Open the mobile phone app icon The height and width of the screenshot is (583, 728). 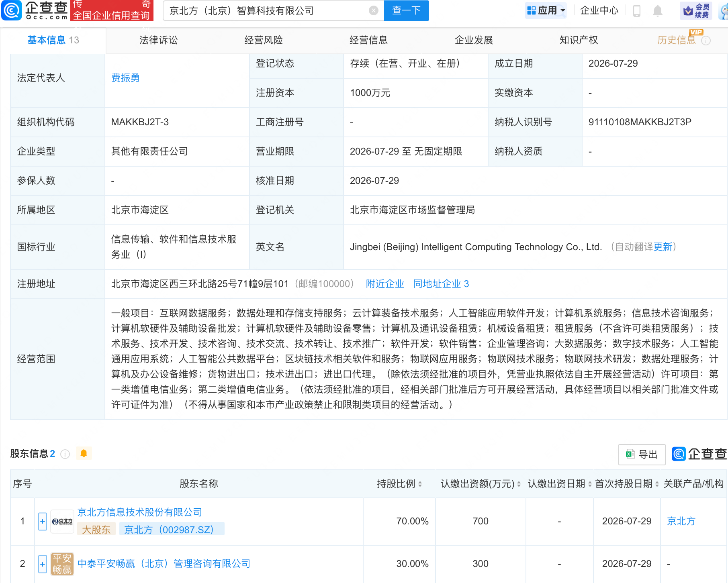(x=637, y=10)
